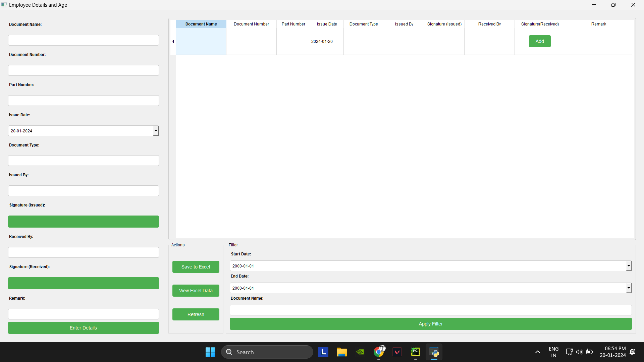
Task: Expand the Issue Date dropdown
Action: (x=156, y=131)
